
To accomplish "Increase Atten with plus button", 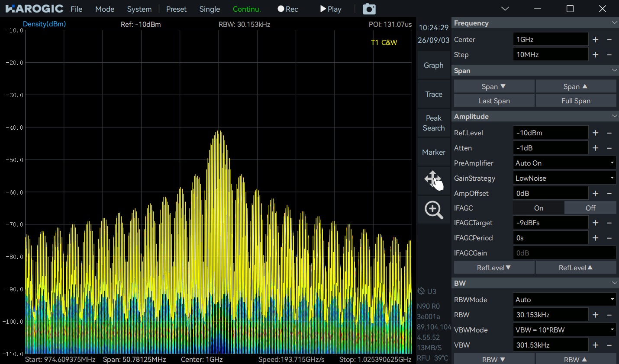I will [596, 148].
